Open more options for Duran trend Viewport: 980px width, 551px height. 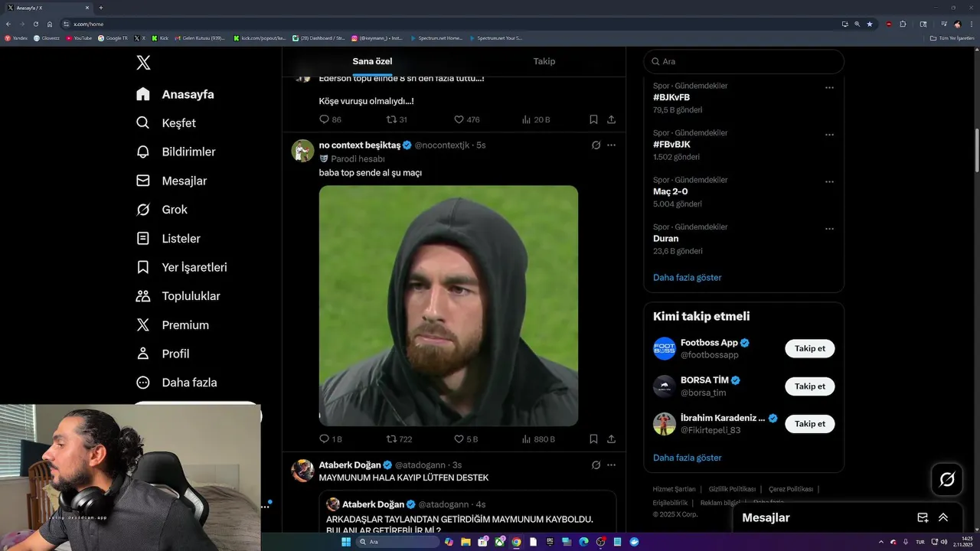(x=829, y=229)
